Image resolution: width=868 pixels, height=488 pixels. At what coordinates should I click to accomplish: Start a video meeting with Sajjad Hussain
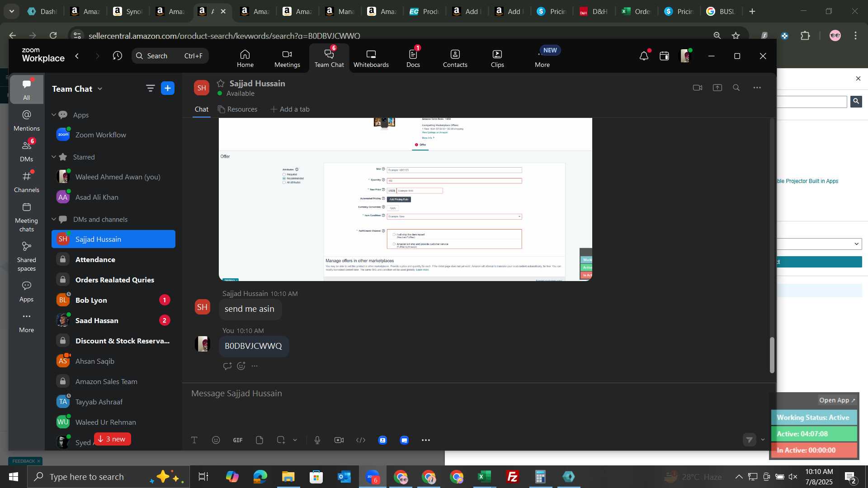(x=698, y=88)
